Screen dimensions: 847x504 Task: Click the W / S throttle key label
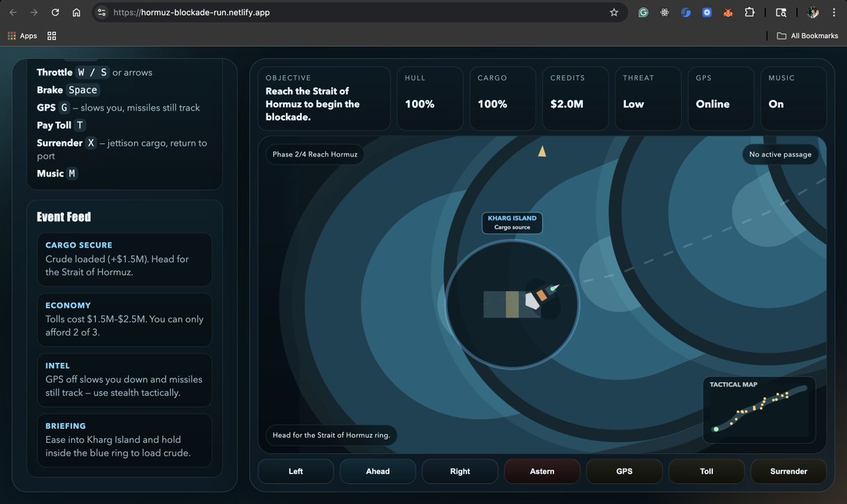[x=92, y=73]
